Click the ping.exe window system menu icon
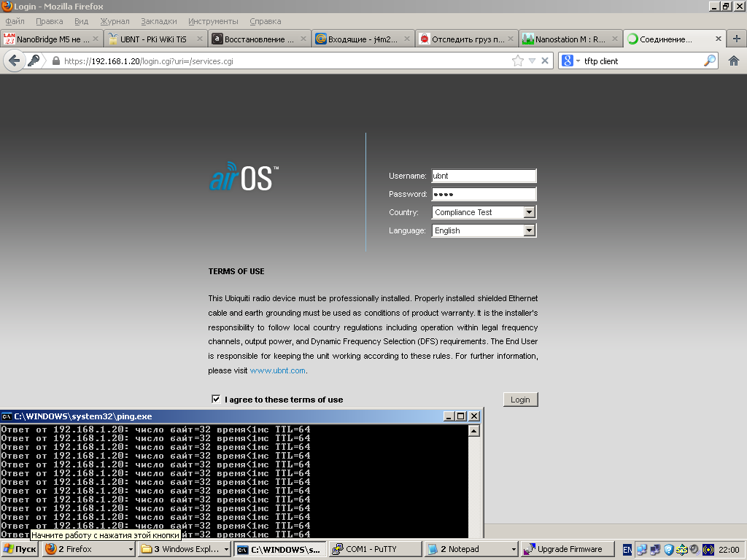The image size is (747, 560). (x=7, y=416)
